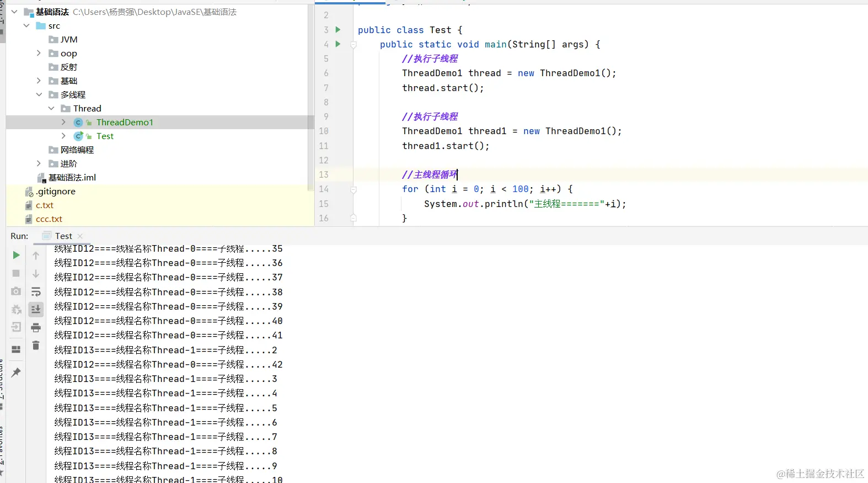Click the System.out.println code line

pyautogui.click(x=525, y=204)
